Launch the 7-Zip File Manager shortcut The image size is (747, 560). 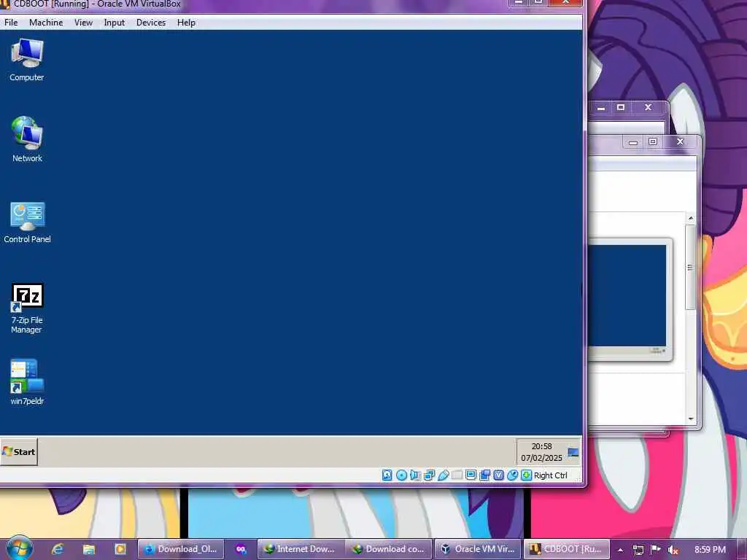click(x=27, y=308)
